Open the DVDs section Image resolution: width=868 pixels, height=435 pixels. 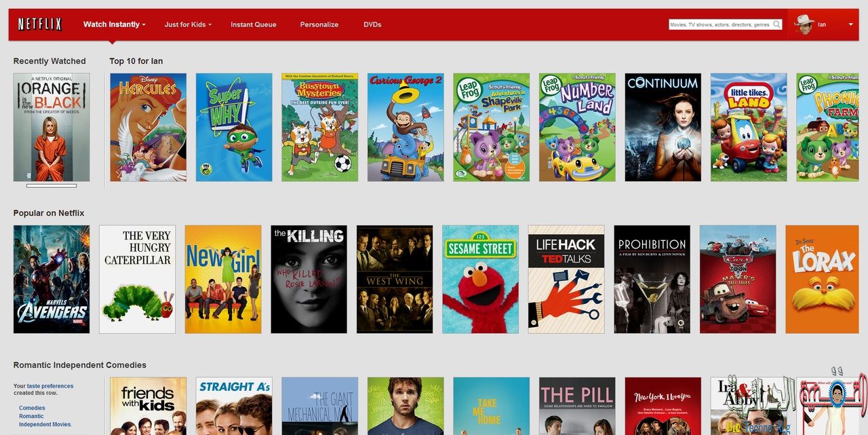tap(372, 24)
